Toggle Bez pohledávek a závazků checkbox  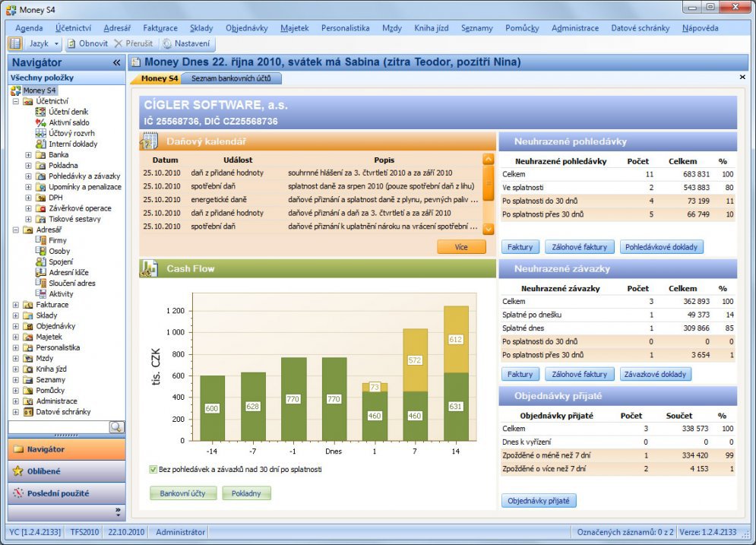(x=153, y=469)
